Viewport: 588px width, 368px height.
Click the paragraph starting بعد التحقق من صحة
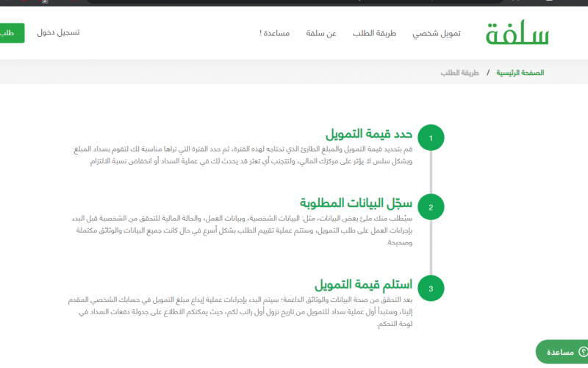click(240, 311)
